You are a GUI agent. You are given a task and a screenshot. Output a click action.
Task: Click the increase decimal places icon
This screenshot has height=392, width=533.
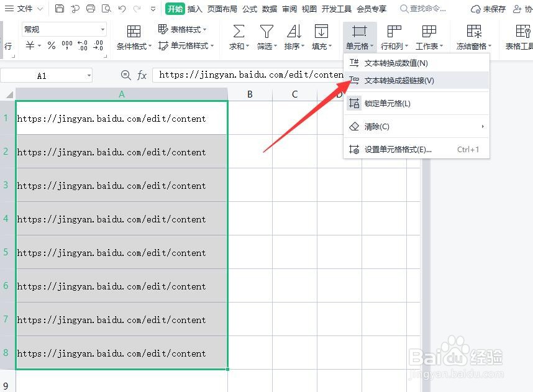click(83, 45)
